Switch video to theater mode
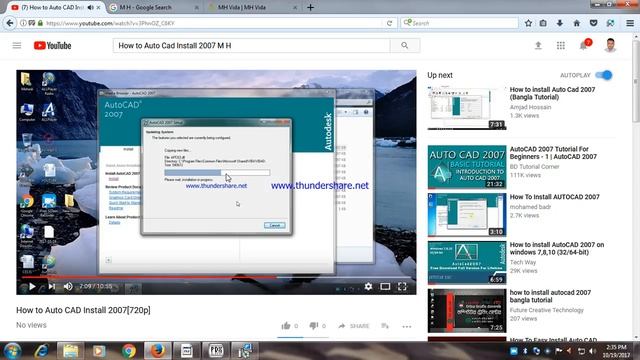Viewport: 640px width, 360px height. pos(385,287)
